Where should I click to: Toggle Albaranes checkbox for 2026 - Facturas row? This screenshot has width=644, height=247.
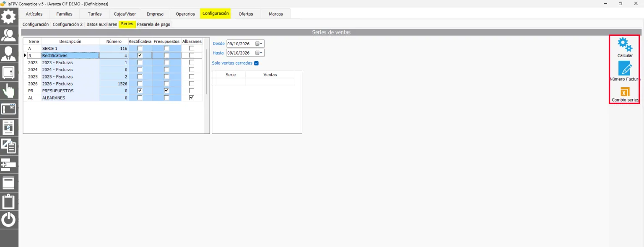(192, 84)
